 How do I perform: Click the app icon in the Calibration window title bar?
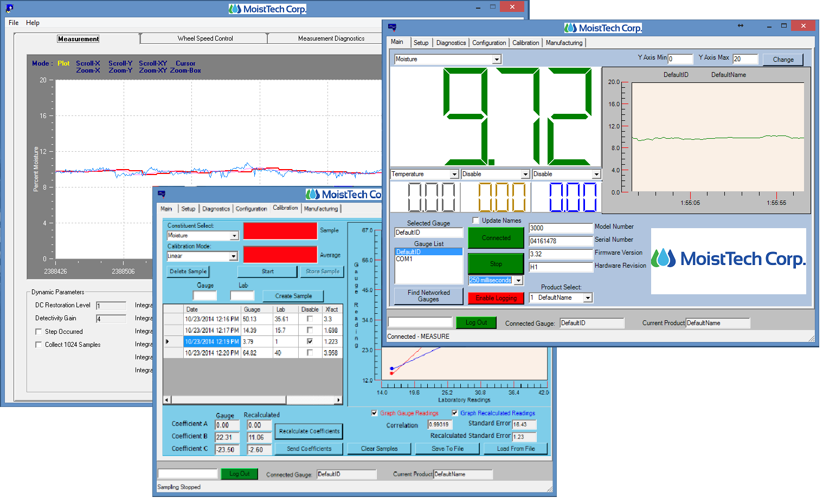[x=161, y=193]
